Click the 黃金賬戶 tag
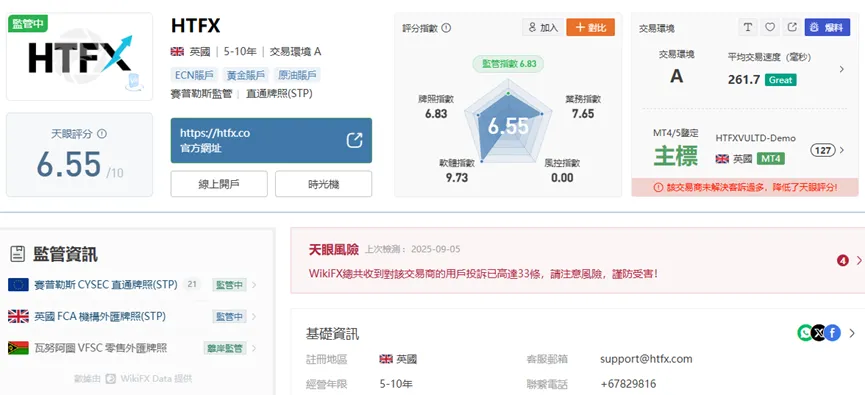 pyautogui.click(x=246, y=75)
